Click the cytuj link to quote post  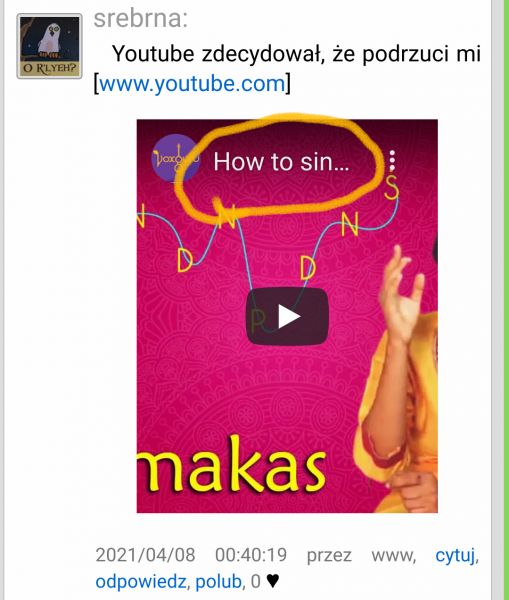(456, 555)
